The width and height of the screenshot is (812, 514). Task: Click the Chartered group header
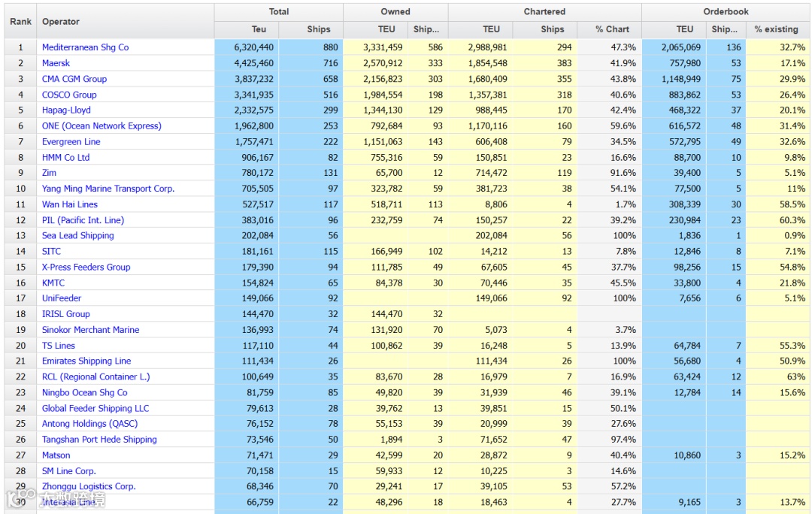pos(544,11)
